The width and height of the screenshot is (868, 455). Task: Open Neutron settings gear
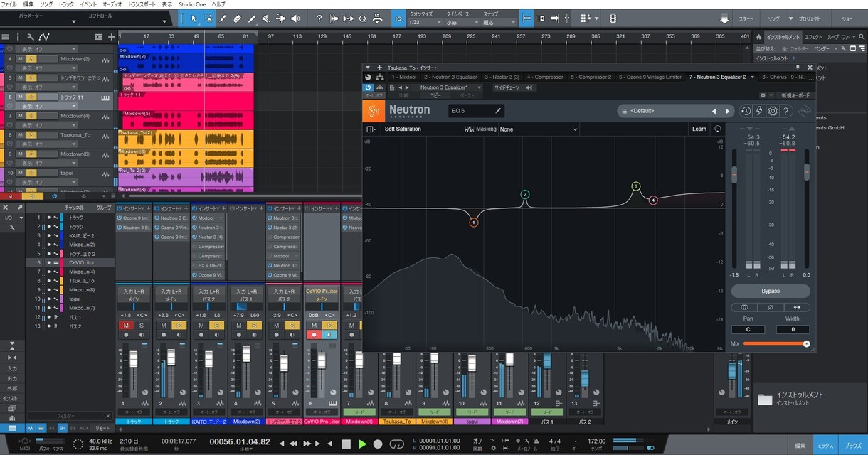point(773,111)
